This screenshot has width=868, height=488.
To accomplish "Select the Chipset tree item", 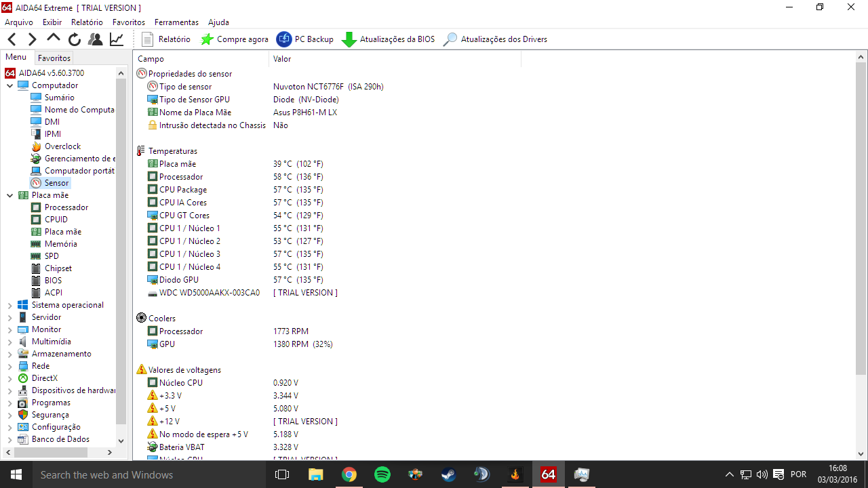I will pos(51,268).
